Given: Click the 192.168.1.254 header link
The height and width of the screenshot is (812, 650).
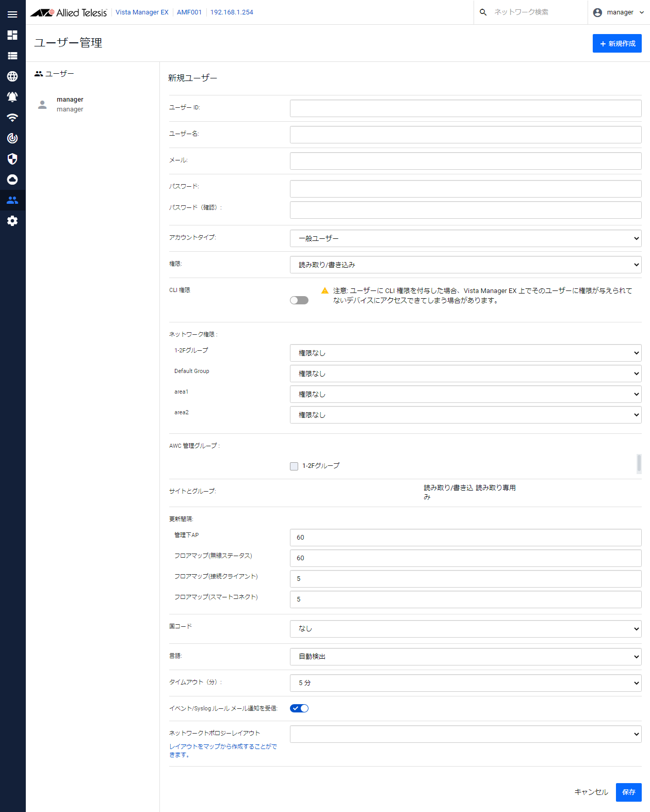Looking at the screenshot, I should tap(232, 12).
